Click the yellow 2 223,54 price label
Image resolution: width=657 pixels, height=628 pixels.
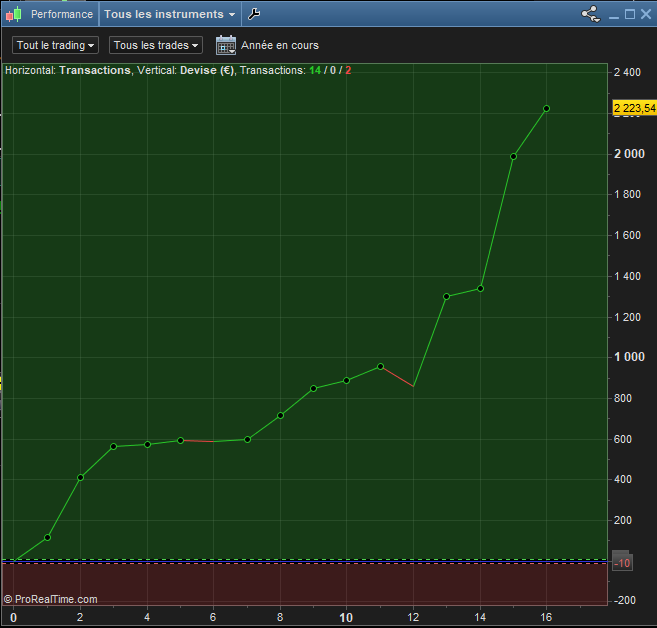634,108
